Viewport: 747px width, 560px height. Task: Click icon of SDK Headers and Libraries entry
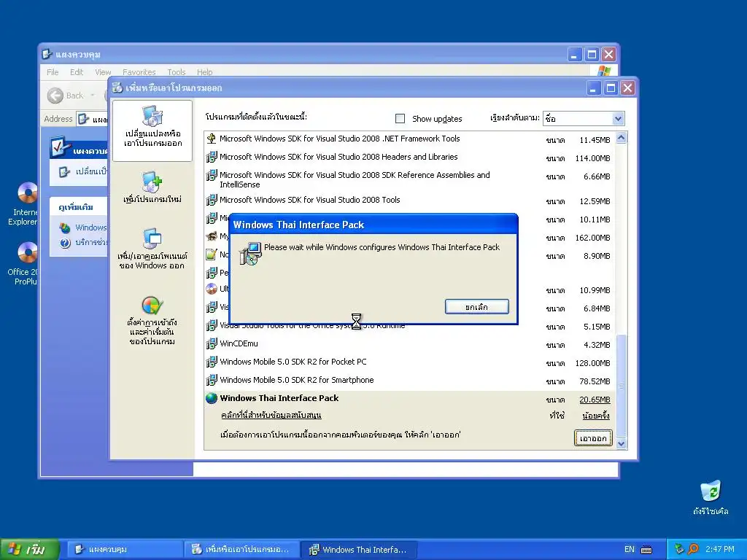click(212, 157)
